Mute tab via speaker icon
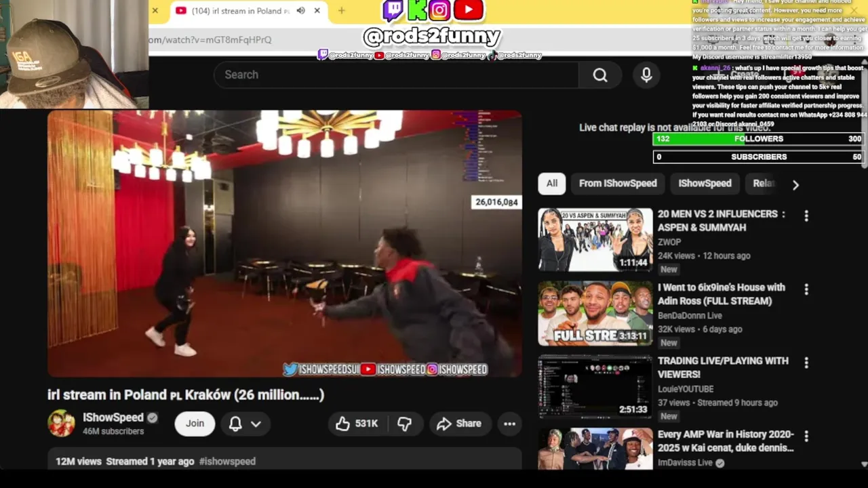Image resolution: width=868 pixels, height=488 pixels. pos(300,11)
